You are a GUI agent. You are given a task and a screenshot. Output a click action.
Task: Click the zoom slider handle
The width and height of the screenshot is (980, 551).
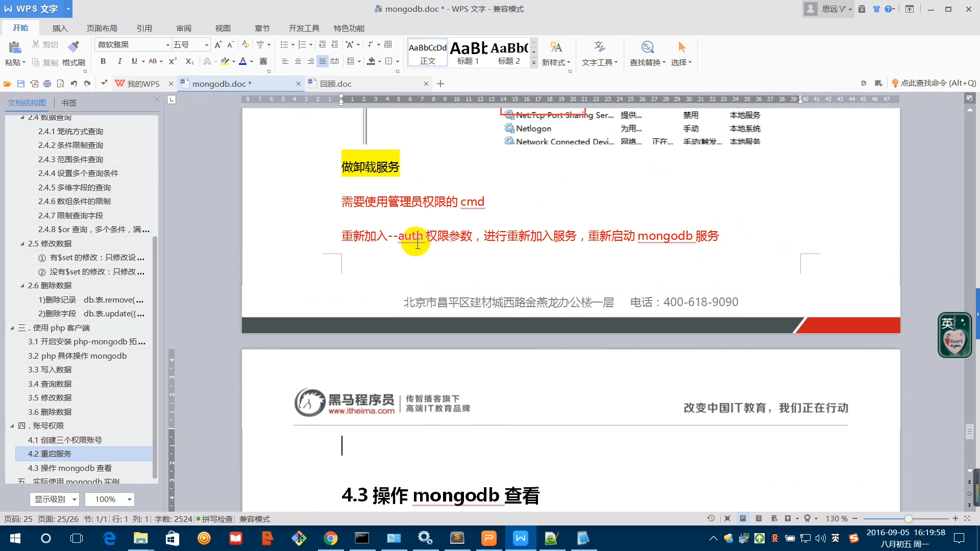point(908,519)
